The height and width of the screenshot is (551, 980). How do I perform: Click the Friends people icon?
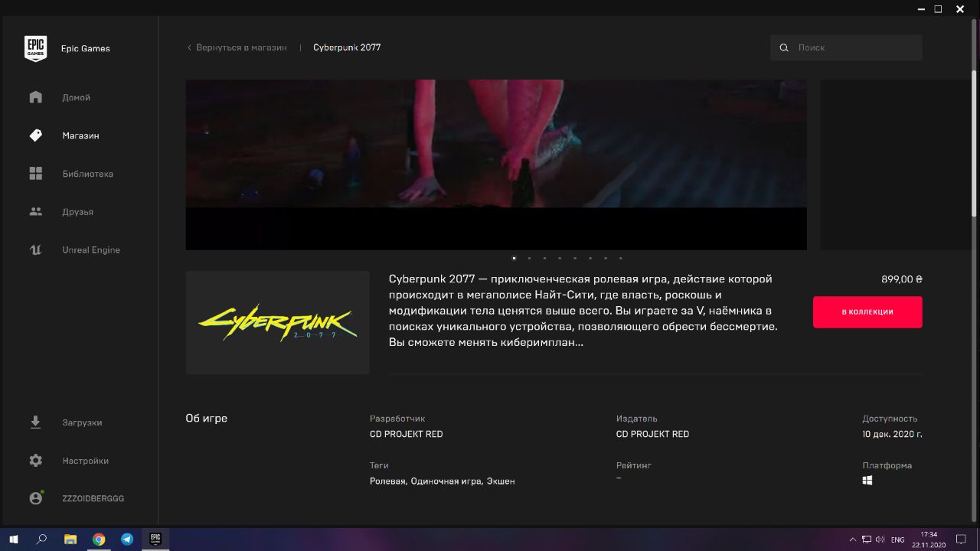coord(35,212)
